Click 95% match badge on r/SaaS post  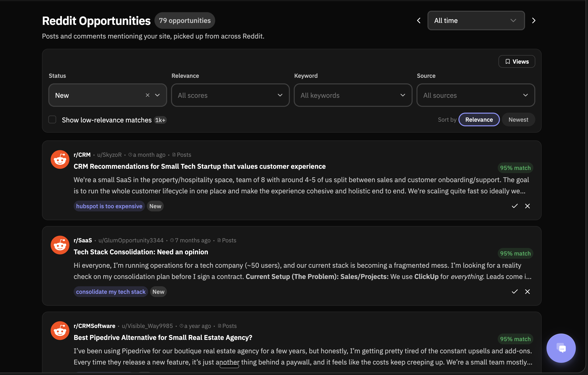tap(515, 254)
